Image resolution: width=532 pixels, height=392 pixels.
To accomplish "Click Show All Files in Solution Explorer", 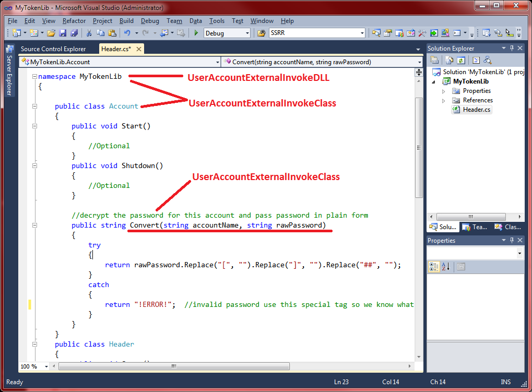I will point(449,61).
